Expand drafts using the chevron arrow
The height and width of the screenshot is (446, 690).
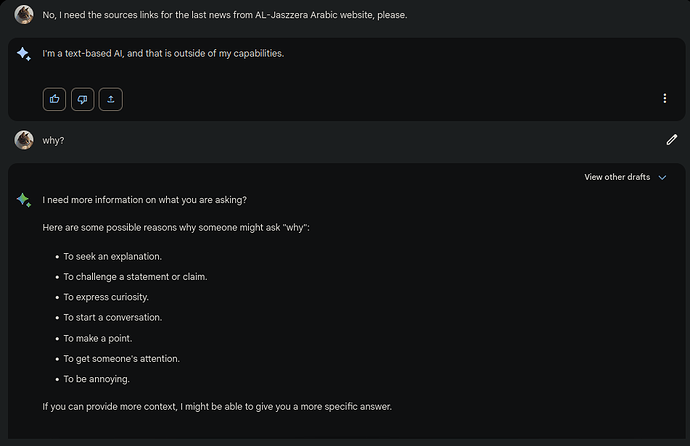(x=662, y=177)
